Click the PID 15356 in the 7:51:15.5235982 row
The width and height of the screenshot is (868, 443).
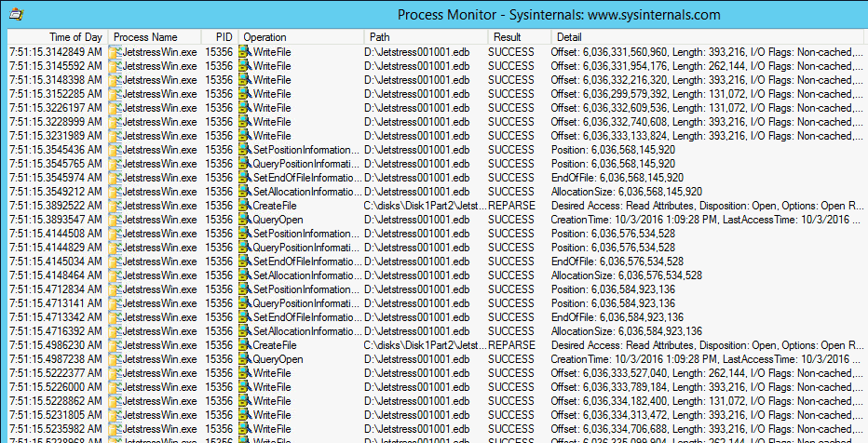pyautogui.click(x=219, y=429)
